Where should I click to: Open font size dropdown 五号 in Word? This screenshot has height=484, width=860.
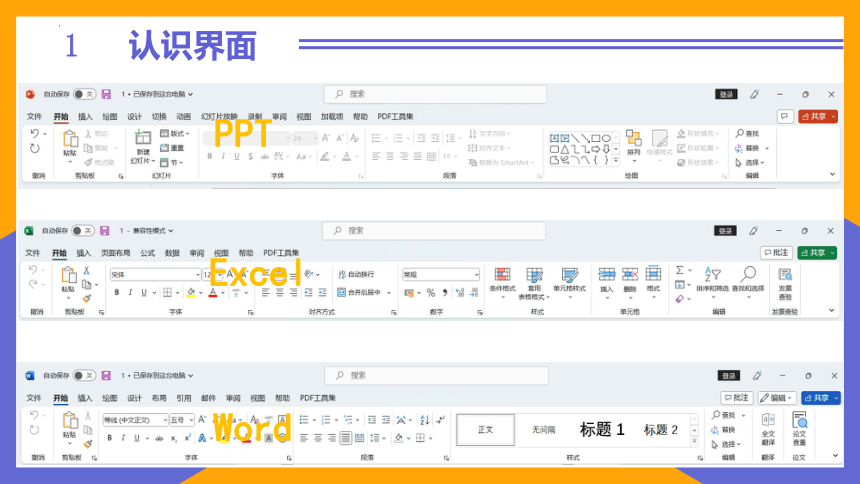point(182,420)
